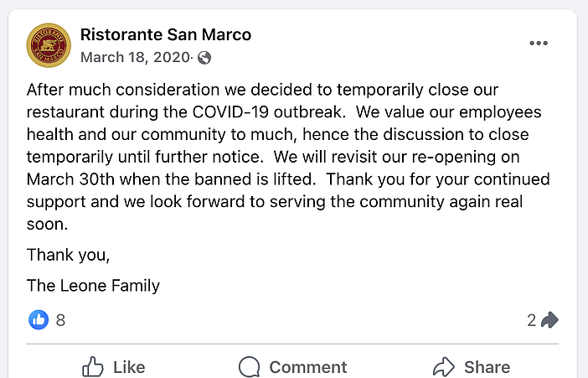Click the curved arrow share icon
This screenshot has width=588, height=378.
(444, 367)
